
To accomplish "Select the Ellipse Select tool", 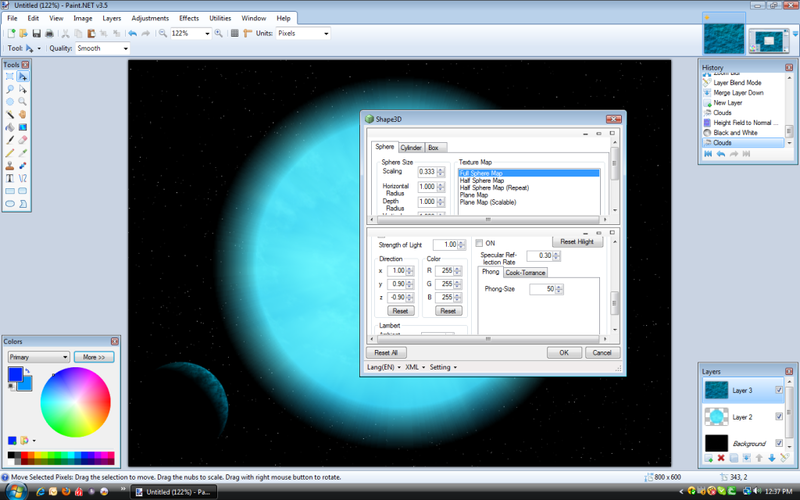I will click(x=10, y=102).
